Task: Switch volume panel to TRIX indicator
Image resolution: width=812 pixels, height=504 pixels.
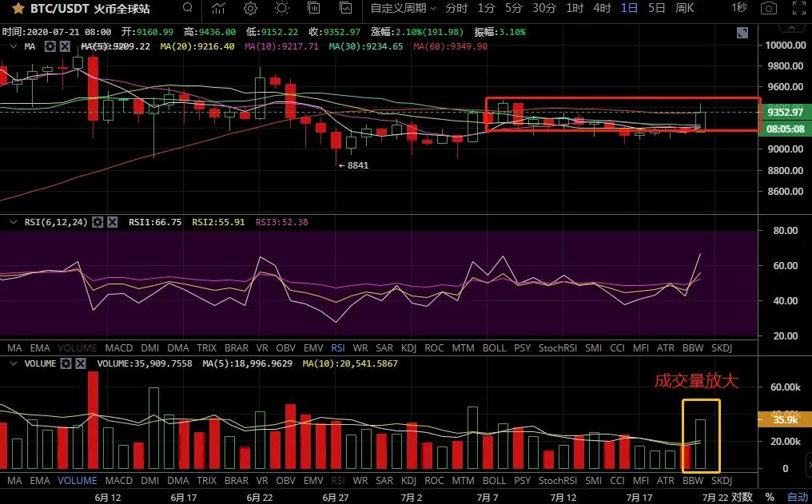Action: [x=207, y=480]
